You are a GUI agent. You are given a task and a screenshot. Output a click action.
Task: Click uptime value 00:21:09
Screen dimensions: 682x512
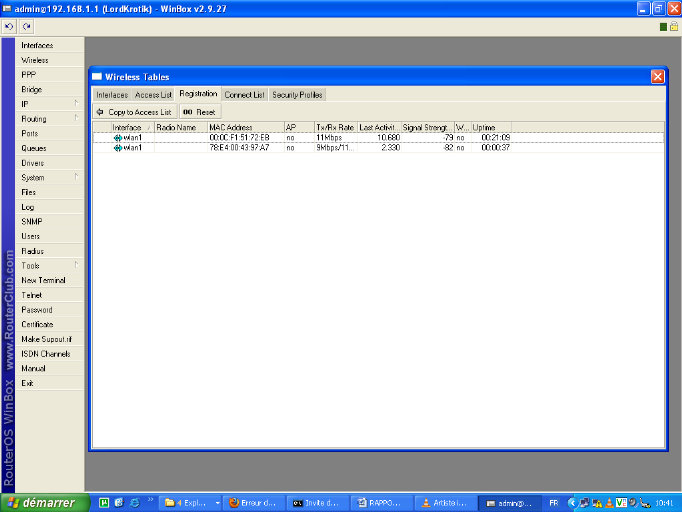[x=496, y=138]
